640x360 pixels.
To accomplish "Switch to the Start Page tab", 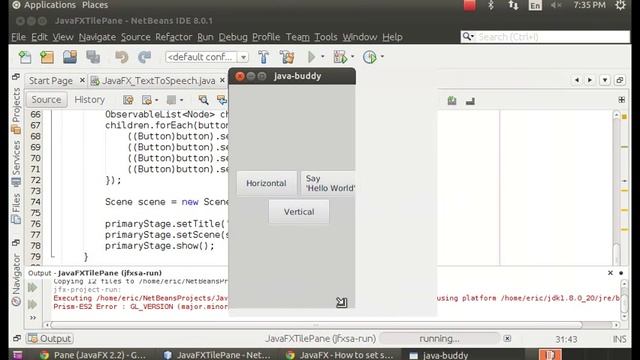I will pyautogui.click(x=51, y=81).
